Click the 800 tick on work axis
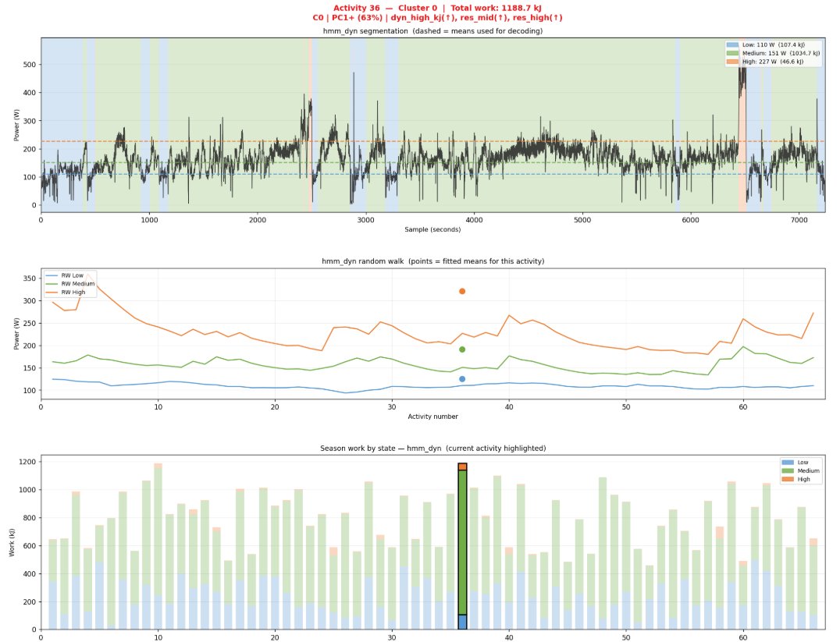Viewport: 840px width, 642px height. [30, 518]
